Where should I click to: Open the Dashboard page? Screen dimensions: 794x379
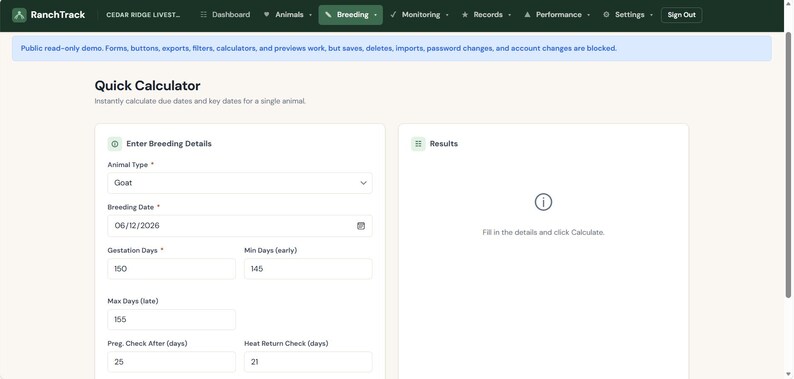click(x=225, y=15)
